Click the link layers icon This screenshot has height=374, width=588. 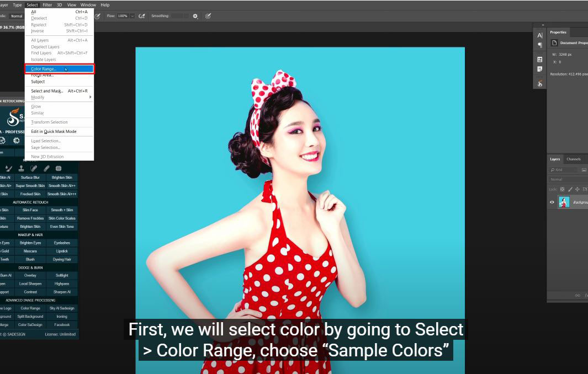coord(578,296)
